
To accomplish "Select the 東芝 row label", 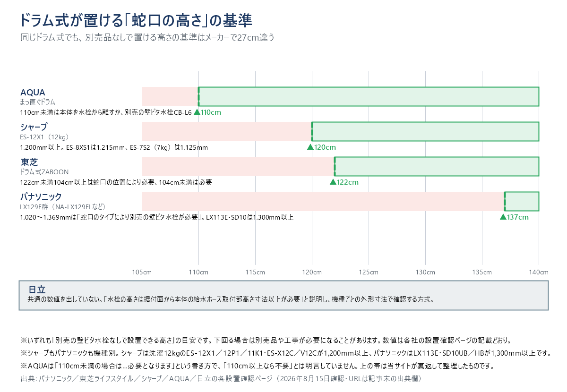I will point(29,162).
